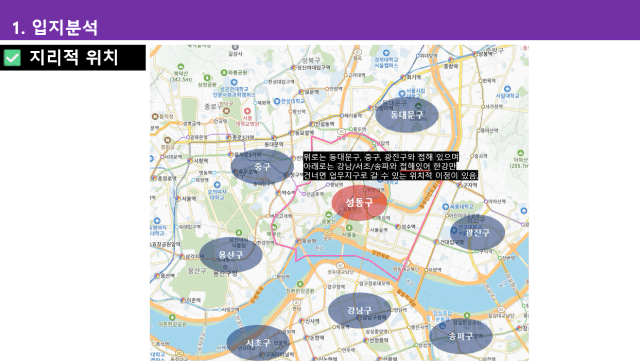Screen dimensions: 640x364
Task: Select the 강남구 district oval
Action: click(359, 311)
